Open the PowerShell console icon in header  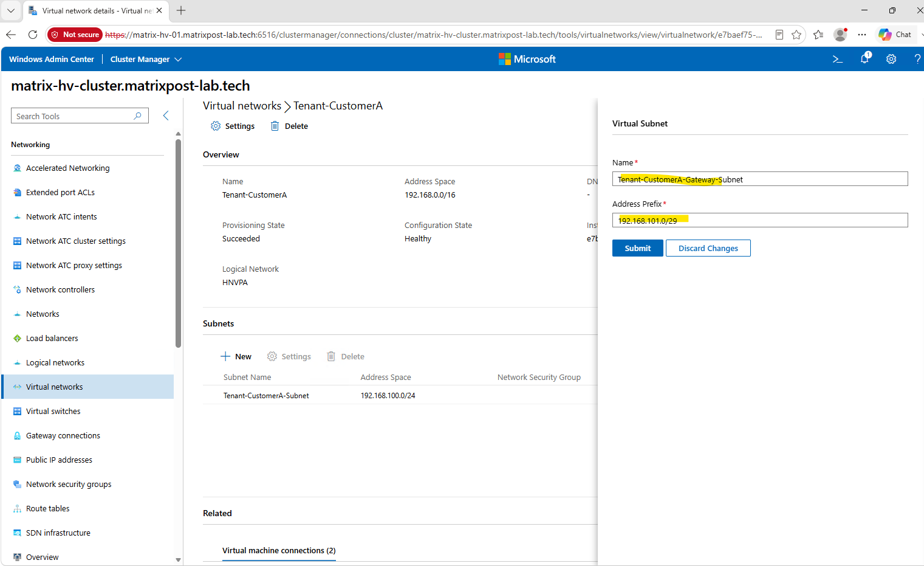(x=837, y=59)
